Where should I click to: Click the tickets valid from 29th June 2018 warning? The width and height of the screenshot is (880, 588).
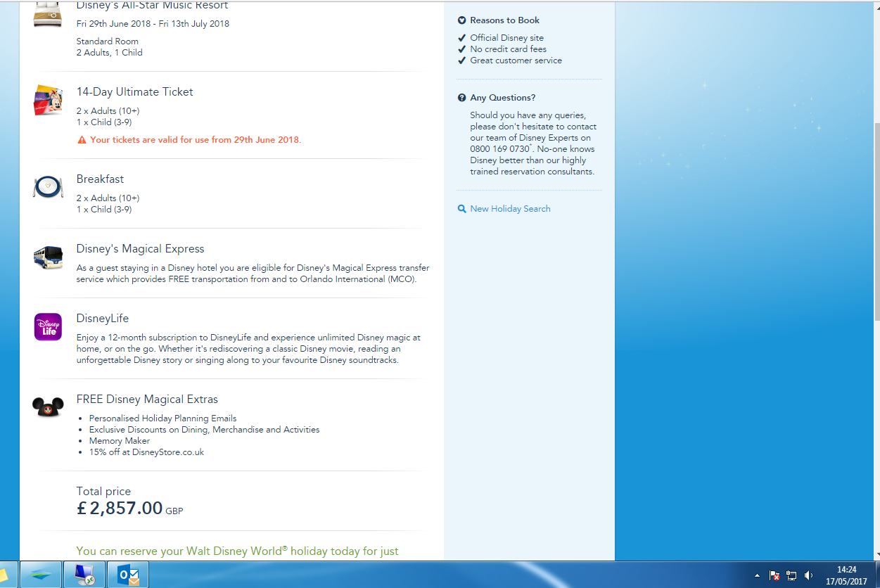[196, 140]
